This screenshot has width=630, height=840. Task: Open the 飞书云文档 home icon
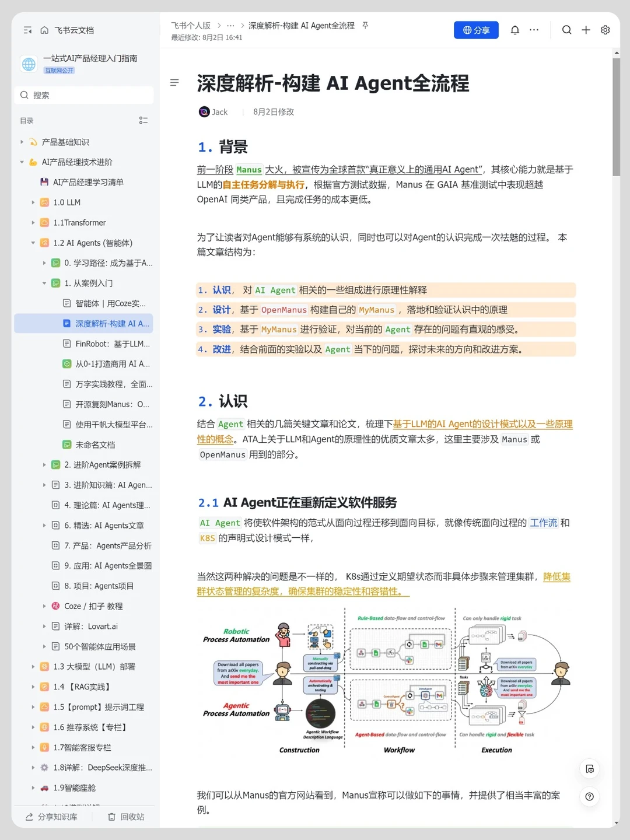[x=44, y=30]
